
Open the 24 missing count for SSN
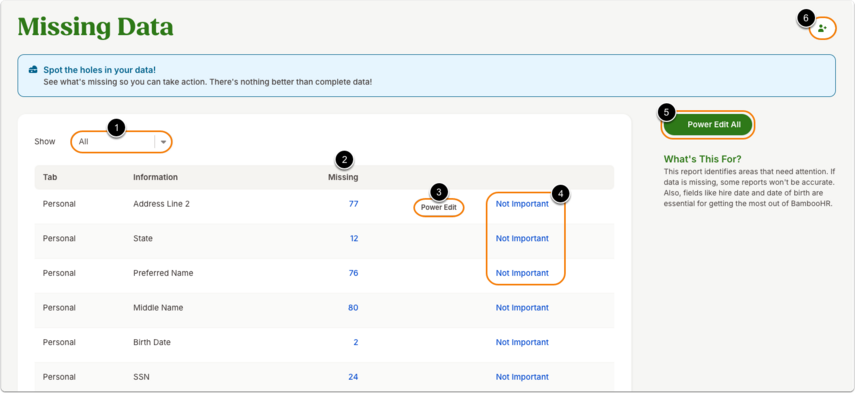(x=353, y=377)
